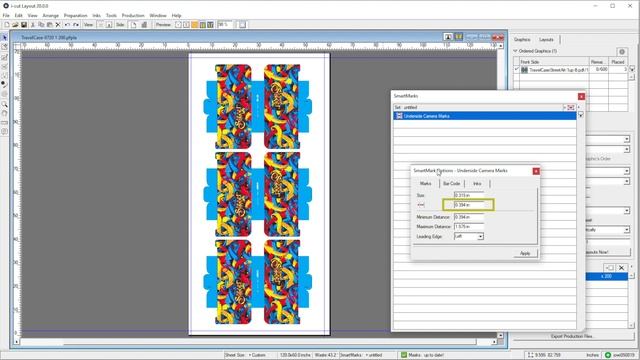Click the View toolbar button
Image resolution: width=640 pixels, height=360 pixels.
tap(88, 25)
